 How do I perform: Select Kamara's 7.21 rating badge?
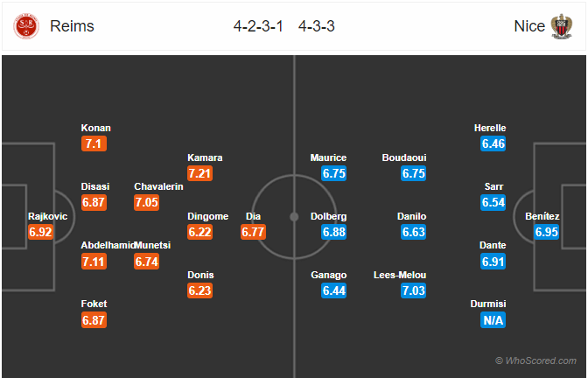pyautogui.click(x=199, y=173)
